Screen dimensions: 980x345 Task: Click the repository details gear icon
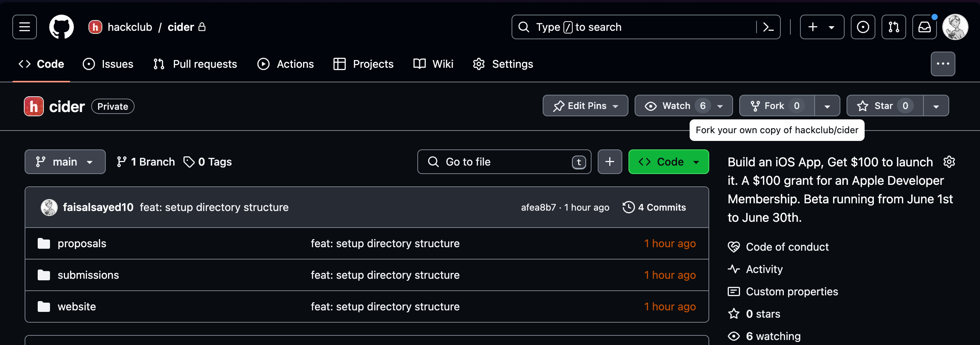949,162
